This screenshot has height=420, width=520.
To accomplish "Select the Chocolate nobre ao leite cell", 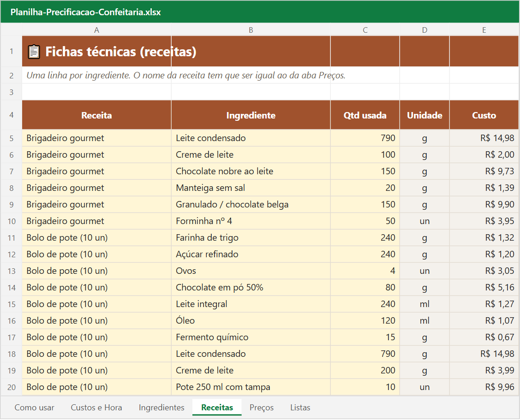I will tap(251, 172).
